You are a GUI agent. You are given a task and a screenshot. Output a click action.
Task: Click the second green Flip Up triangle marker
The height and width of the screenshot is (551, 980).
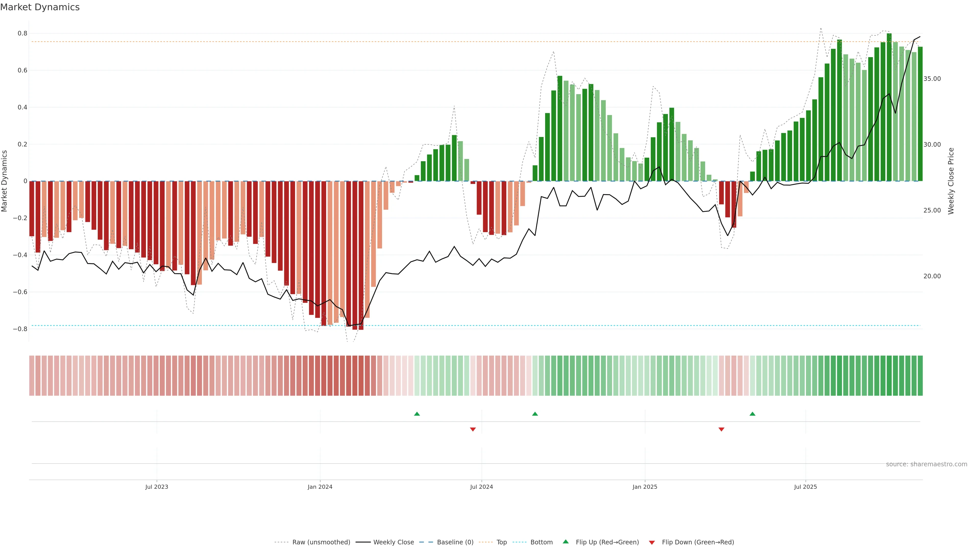535,414
